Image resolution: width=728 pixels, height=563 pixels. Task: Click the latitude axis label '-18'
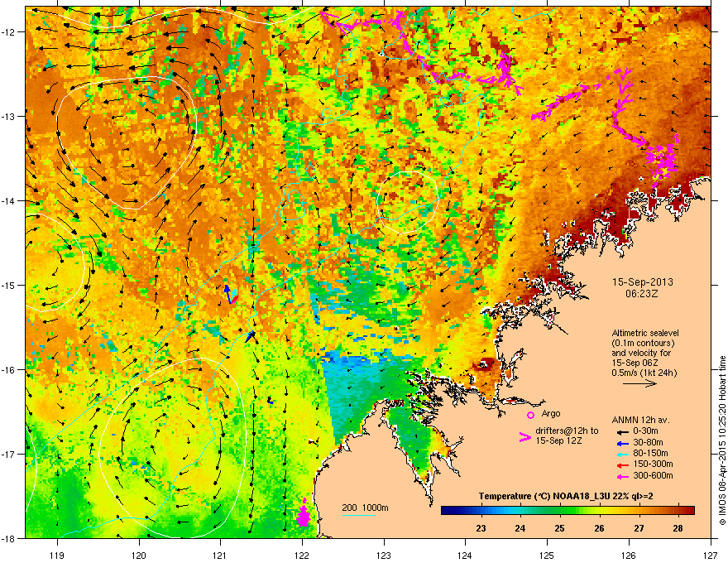tap(9, 538)
